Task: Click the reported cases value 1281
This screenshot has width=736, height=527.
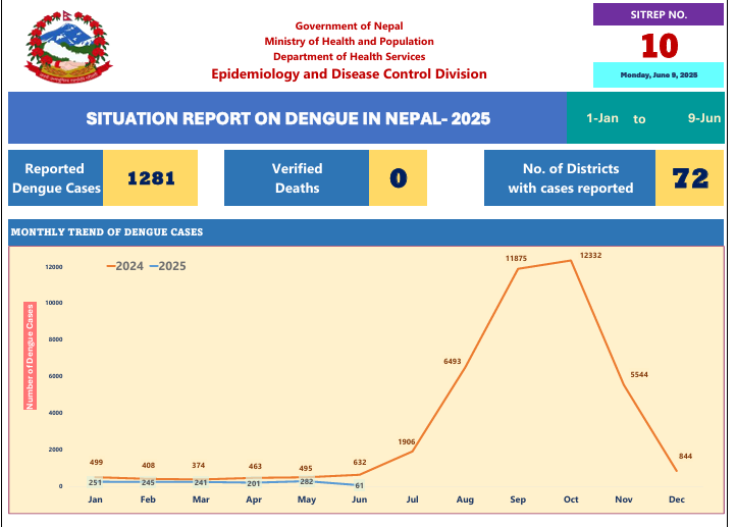Action: point(151,178)
